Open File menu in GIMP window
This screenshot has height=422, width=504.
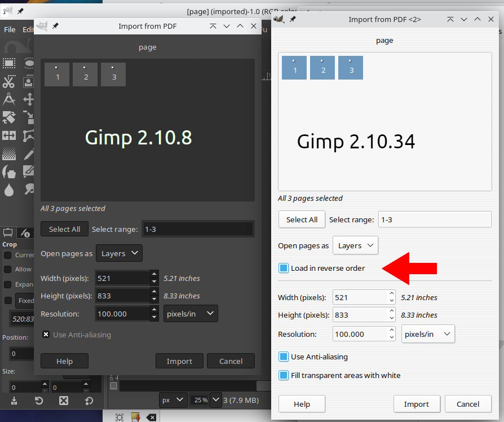pos(10,29)
